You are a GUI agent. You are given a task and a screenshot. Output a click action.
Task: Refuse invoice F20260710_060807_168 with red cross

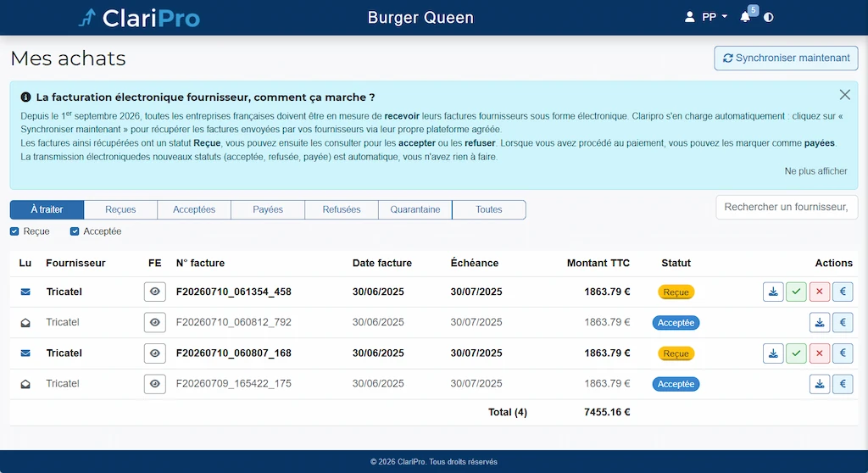click(820, 353)
